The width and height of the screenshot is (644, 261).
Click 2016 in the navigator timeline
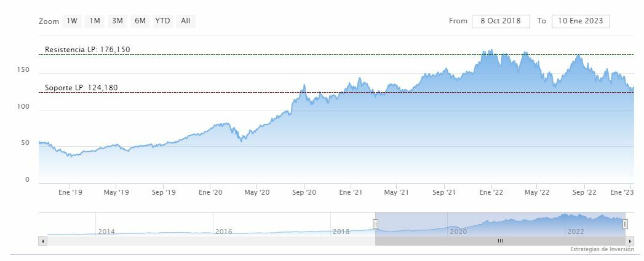point(224,232)
